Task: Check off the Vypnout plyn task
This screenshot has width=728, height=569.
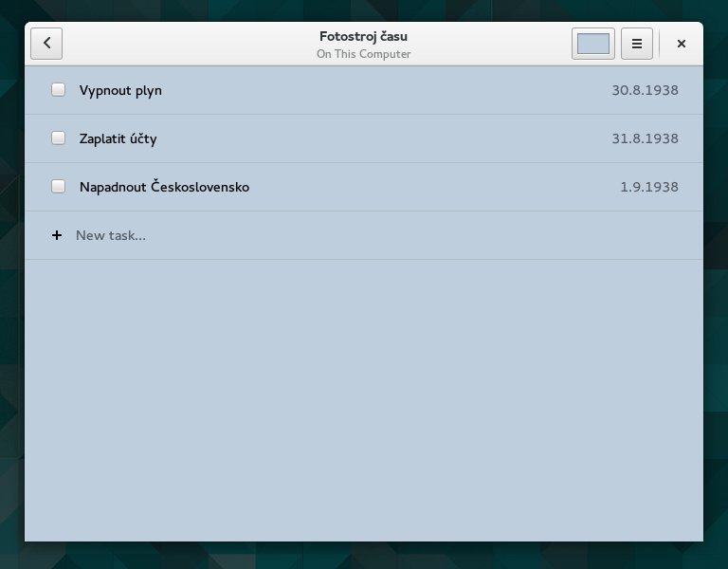Action: (x=58, y=90)
